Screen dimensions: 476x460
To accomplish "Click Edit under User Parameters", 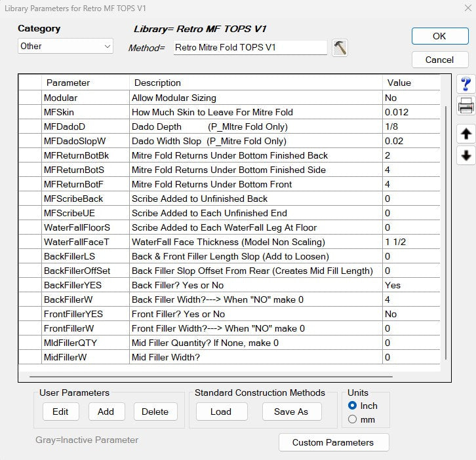I will [x=60, y=412].
